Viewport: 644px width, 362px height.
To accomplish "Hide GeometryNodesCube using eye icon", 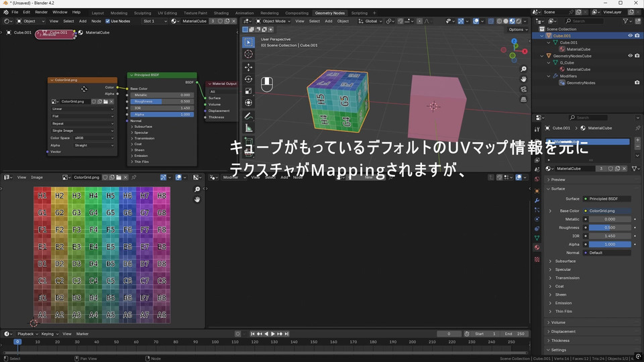I will point(630,56).
